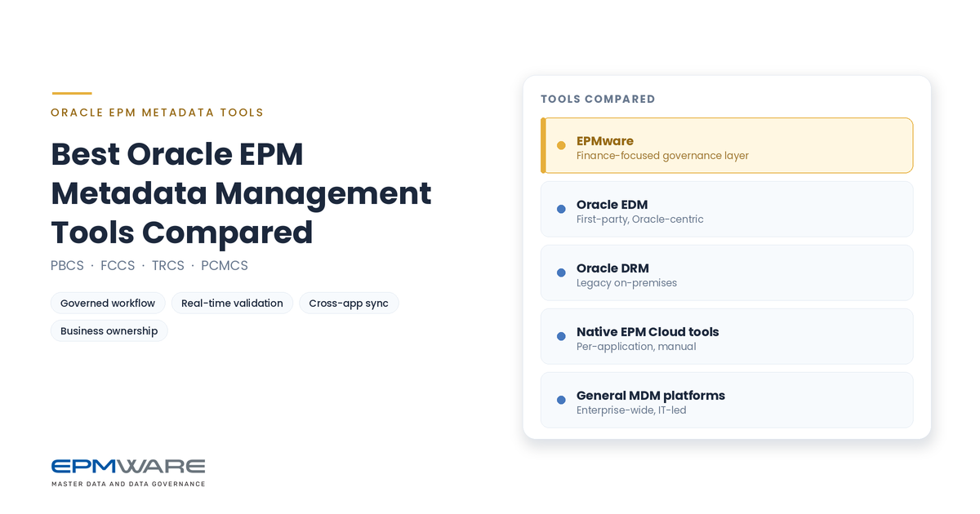Click the blue dot beside General MDM platforms
The image size is (980, 514).
click(561, 400)
